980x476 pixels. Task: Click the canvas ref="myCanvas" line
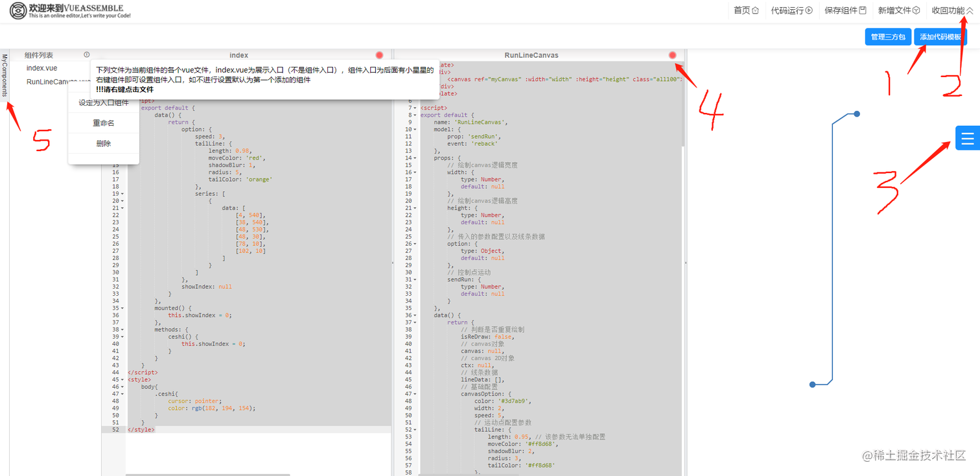[x=564, y=79]
